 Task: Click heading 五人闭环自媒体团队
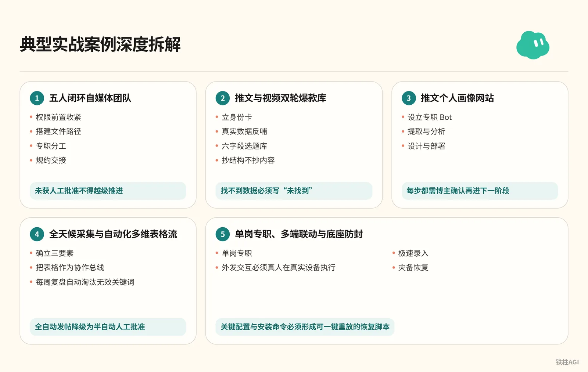pyautogui.click(x=90, y=98)
